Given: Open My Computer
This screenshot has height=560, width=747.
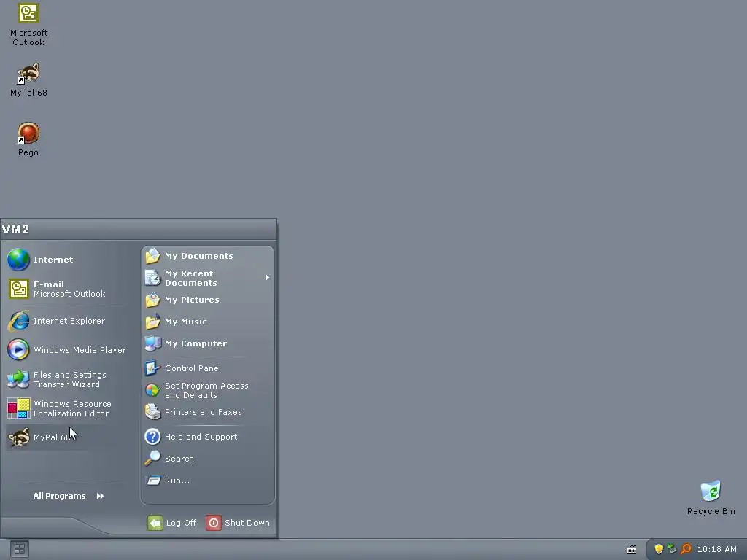Looking at the screenshot, I should click(x=207, y=344).
